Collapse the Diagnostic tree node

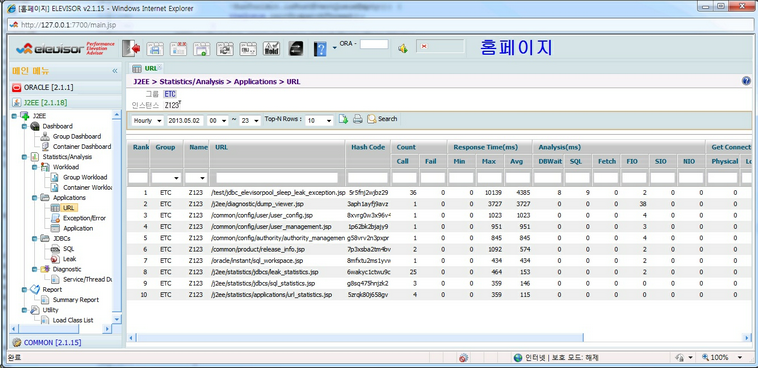(x=34, y=269)
